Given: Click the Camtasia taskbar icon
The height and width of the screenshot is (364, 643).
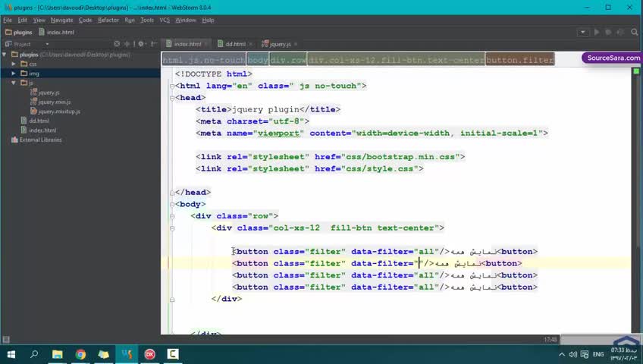Looking at the screenshot, I should point(173,354).
